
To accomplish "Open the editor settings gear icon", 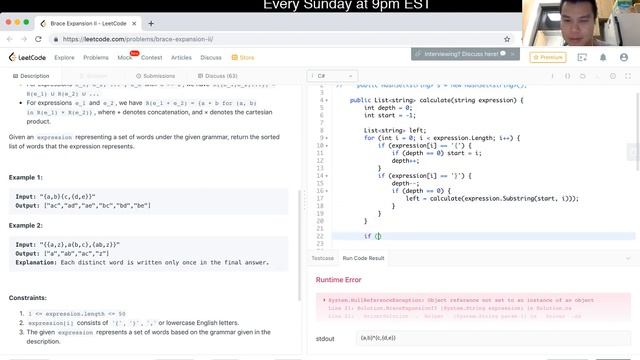I will [613, 76].
